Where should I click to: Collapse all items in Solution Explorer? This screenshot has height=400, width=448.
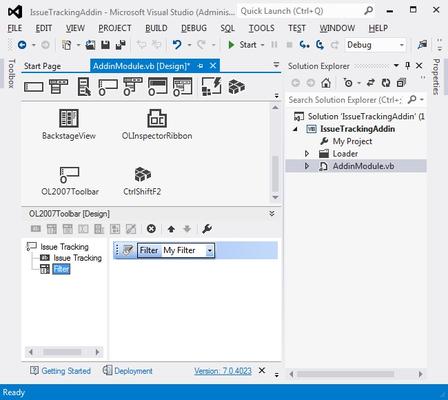401,82
